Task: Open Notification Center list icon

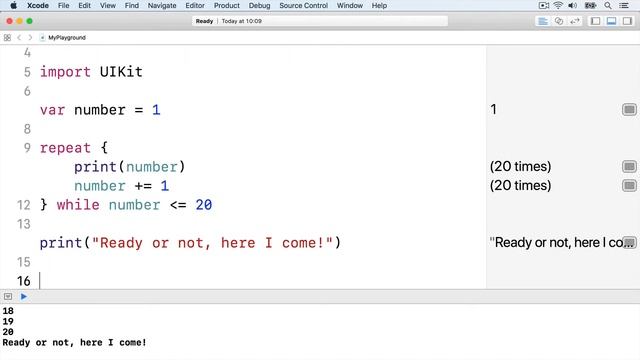Action: tap(624, 5)
